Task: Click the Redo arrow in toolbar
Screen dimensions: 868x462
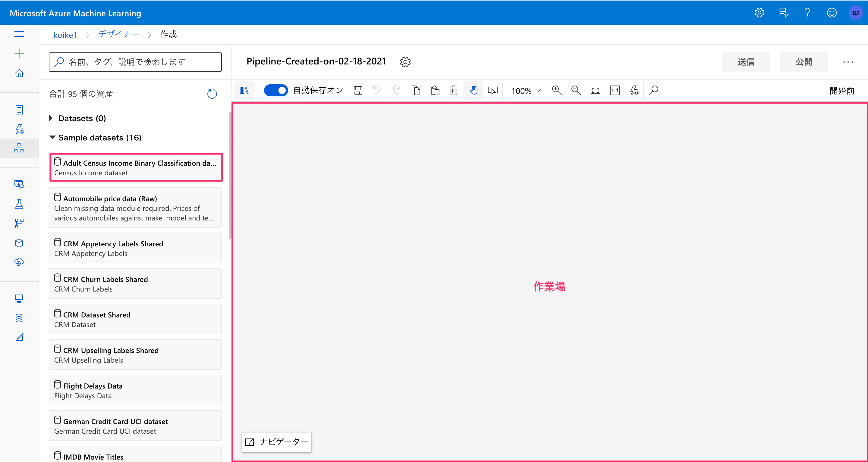Action: (397, 90)
